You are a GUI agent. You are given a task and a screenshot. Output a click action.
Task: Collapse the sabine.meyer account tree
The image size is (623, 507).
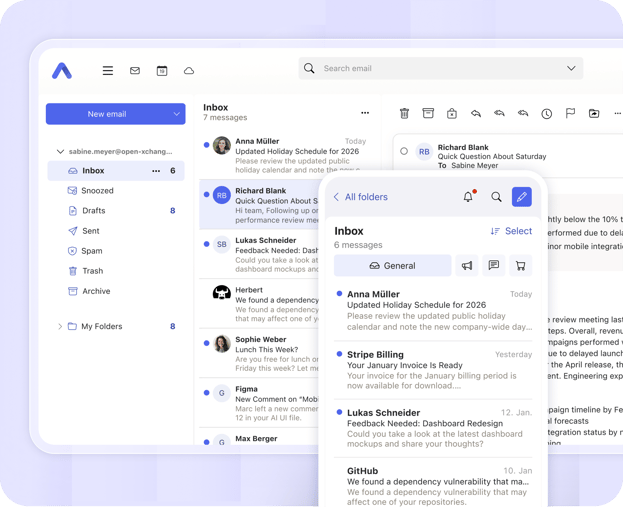pos(60,151)
